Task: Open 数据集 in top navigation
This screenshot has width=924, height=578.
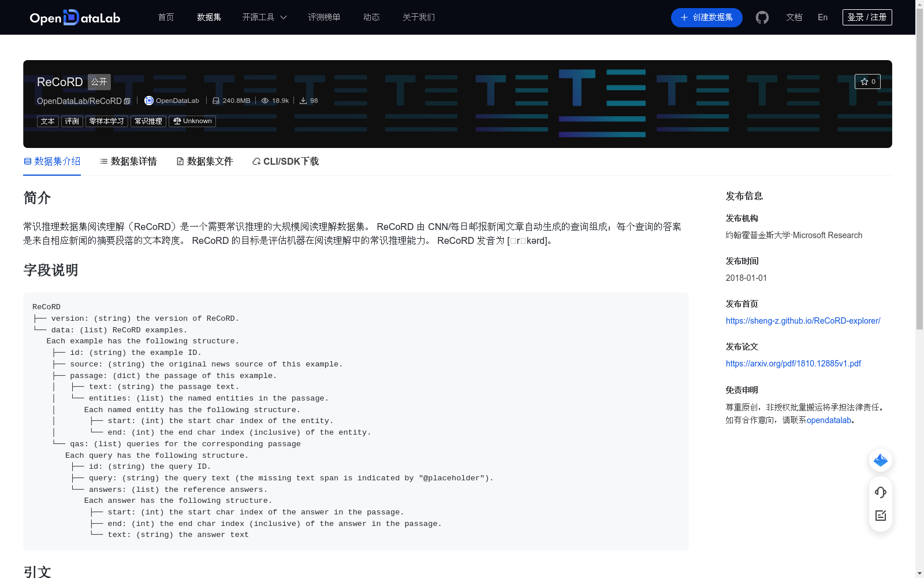Action: click(209, 17)
